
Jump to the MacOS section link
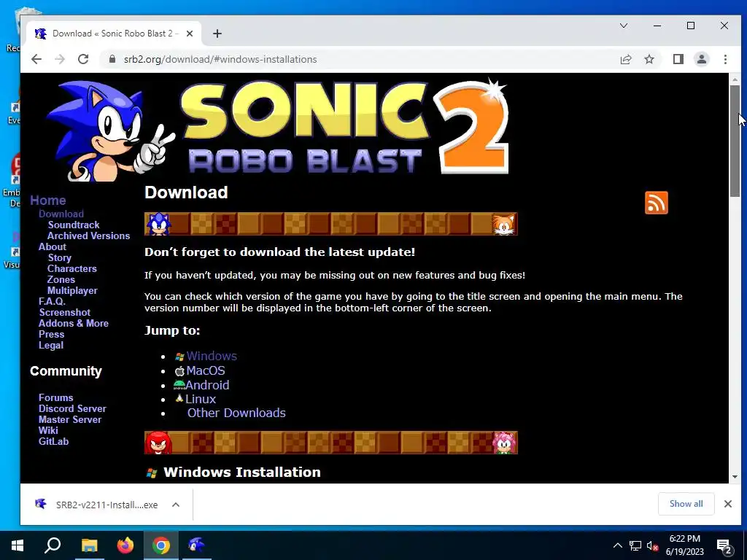(x=205, y=370)
